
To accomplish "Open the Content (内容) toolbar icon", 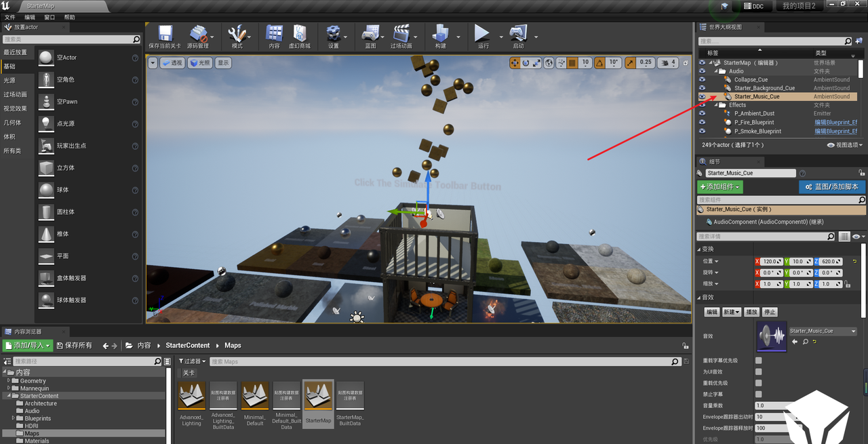I will tap(274, 35).
